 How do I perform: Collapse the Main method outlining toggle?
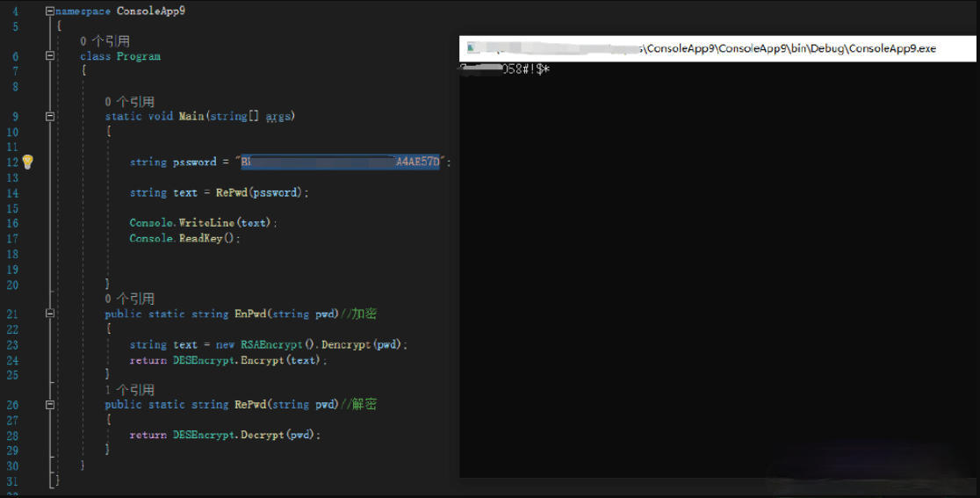tap(50, 116)
